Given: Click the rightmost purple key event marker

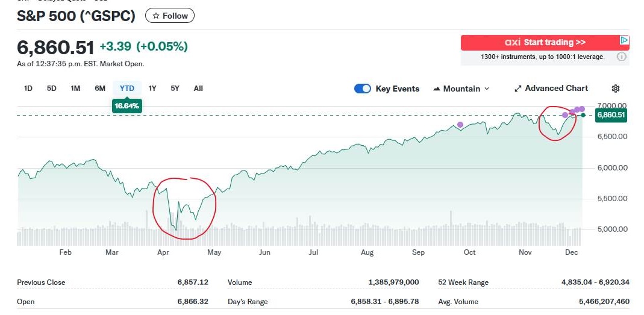Looking at the screenshot, I should [582, 109].
